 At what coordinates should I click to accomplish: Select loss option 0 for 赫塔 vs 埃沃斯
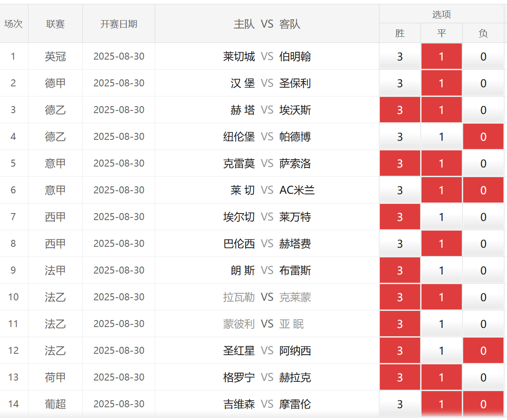point(483,110)
